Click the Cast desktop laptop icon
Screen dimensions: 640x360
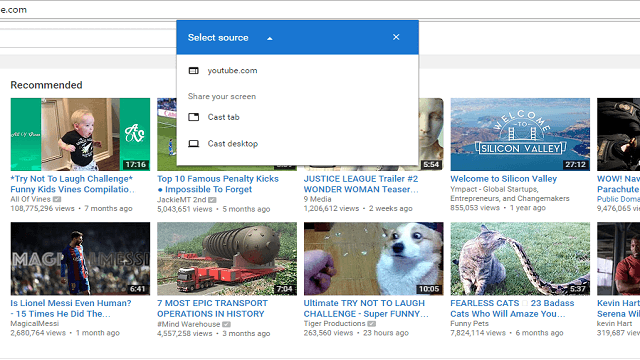(x=193, y=144)
